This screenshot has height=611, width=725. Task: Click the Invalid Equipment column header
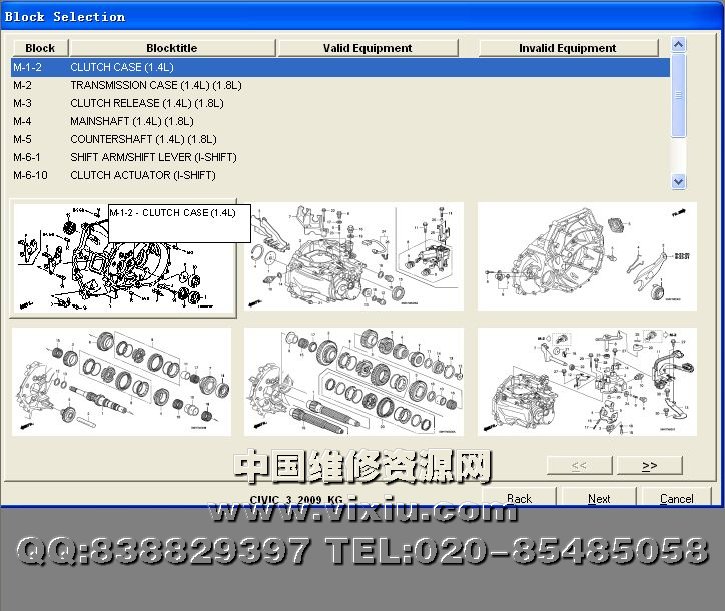(567, 48)
